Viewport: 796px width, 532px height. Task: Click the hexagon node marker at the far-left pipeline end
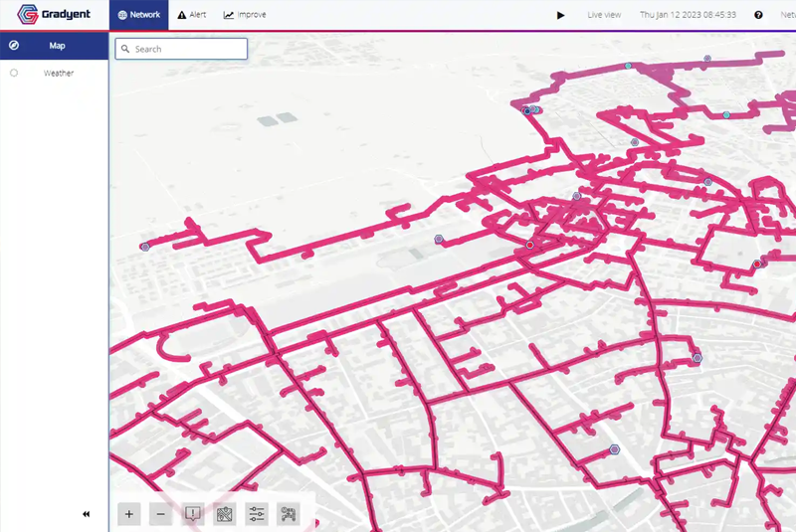tap(145, 247)
